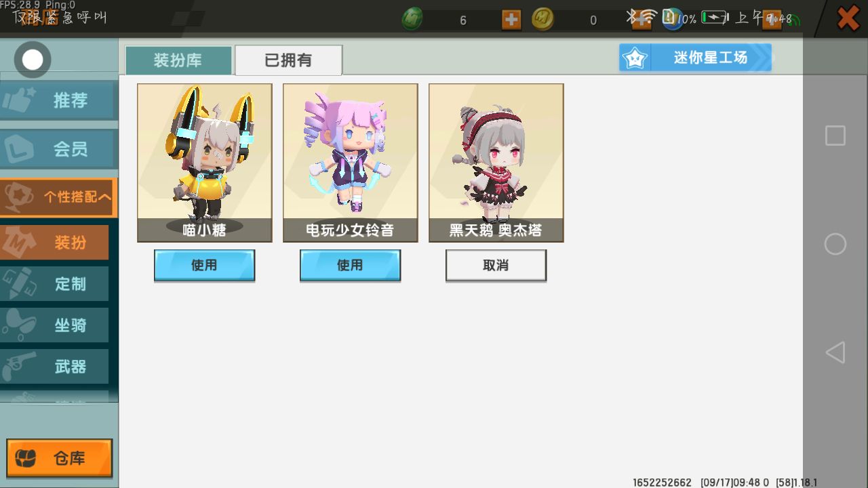Image resolution: width=868 pixels, height=488 pixels.
Task: Select the 喵小糖 character thumbnail
Action: (x=205, y=163)
